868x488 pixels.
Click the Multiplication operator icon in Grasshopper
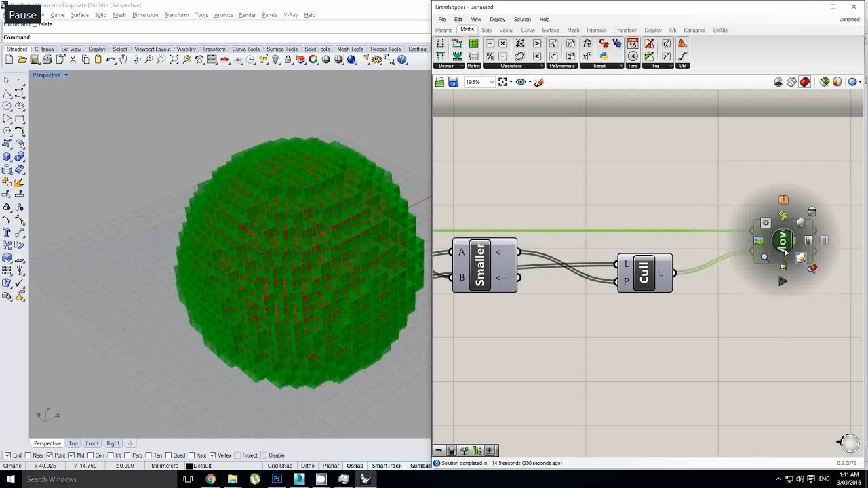point(502,43)
